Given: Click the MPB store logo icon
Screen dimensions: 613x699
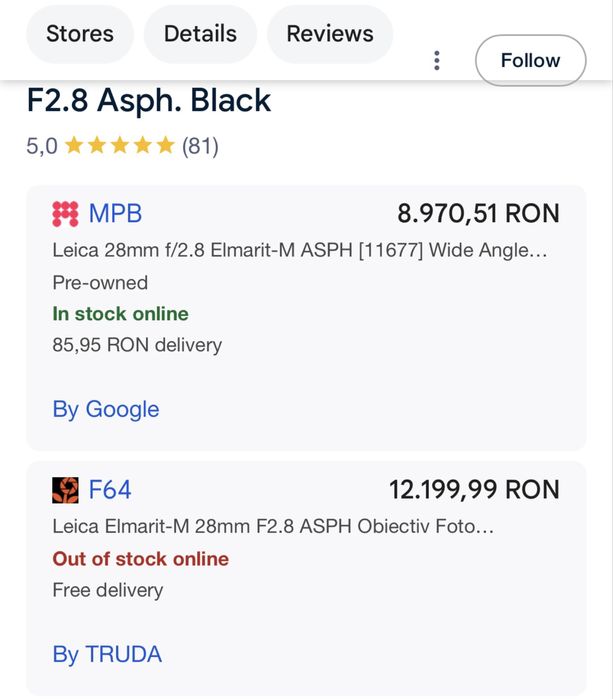Looking at the screenshot, I should point(65,213).
